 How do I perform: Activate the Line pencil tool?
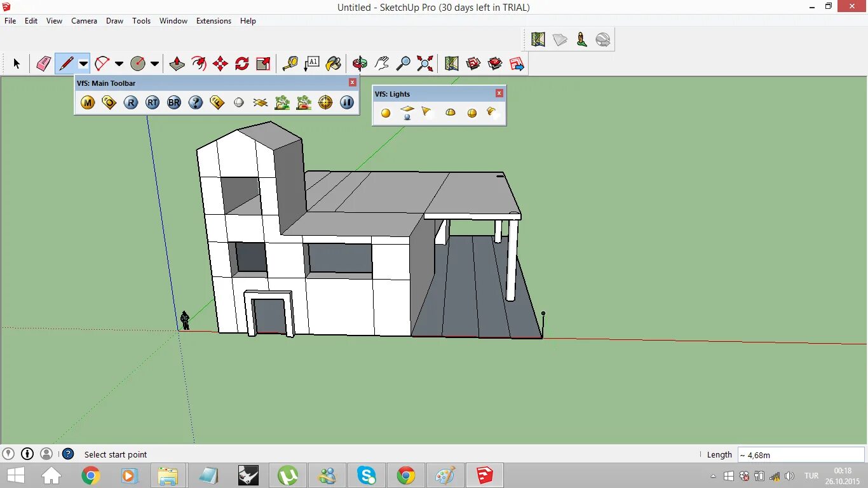click(66, 64)
